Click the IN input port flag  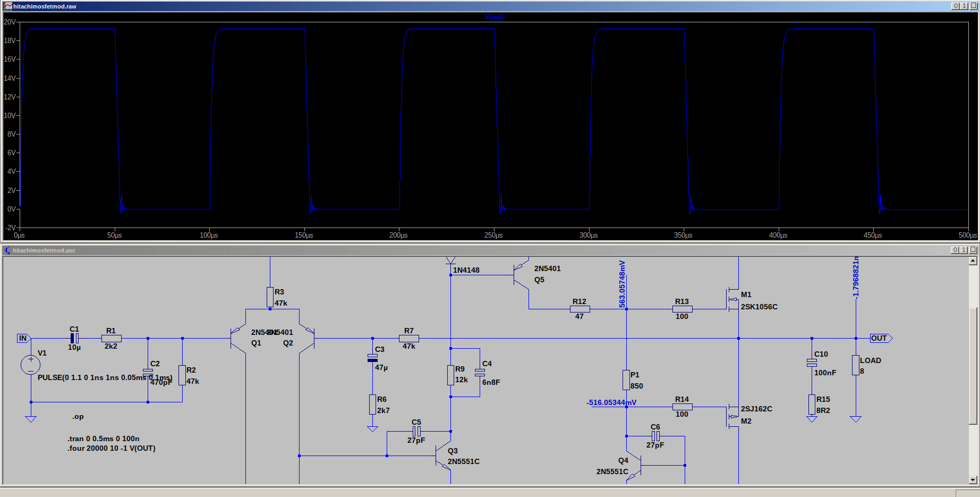point(24,338)
